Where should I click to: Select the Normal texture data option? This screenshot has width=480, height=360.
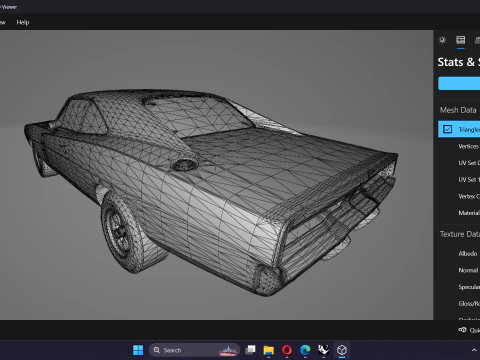pyautogui.click(x=468, y=270)
